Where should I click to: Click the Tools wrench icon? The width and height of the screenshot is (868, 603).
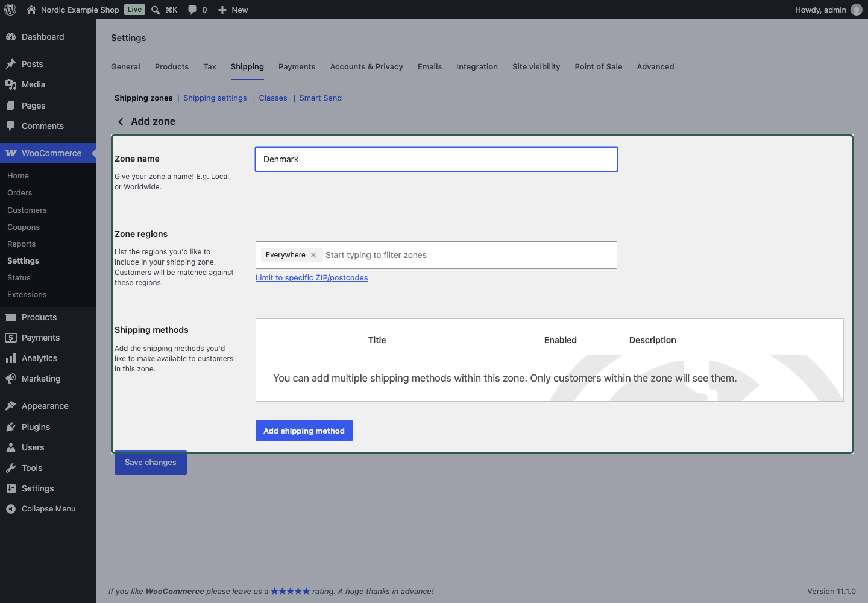click(11, 468)
